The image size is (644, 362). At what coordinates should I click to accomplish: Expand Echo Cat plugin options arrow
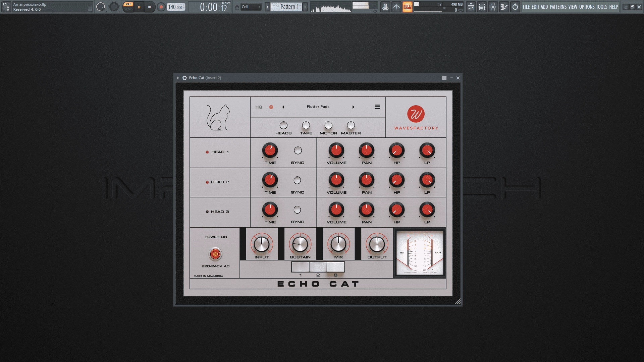pyautogui.click(x=178, y=78)
